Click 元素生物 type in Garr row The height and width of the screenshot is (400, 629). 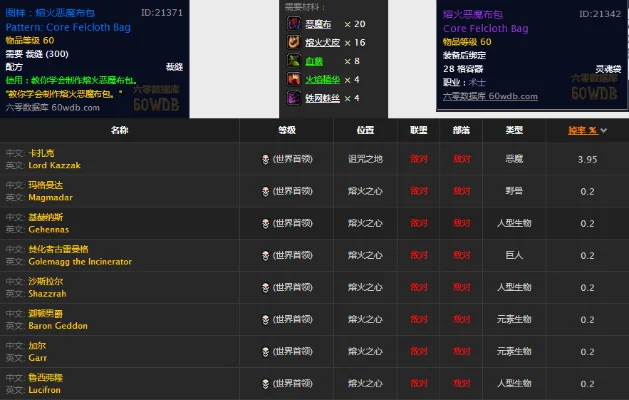coord(514,351)
